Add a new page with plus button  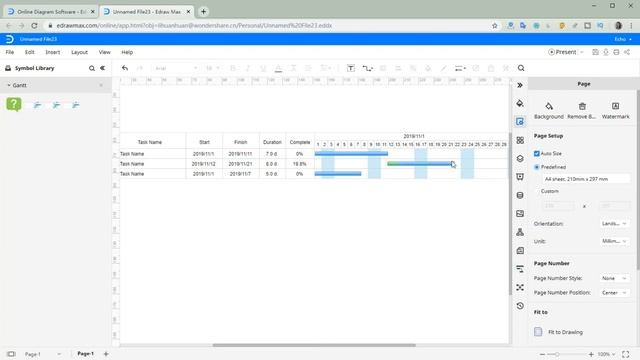pos(106,354)
